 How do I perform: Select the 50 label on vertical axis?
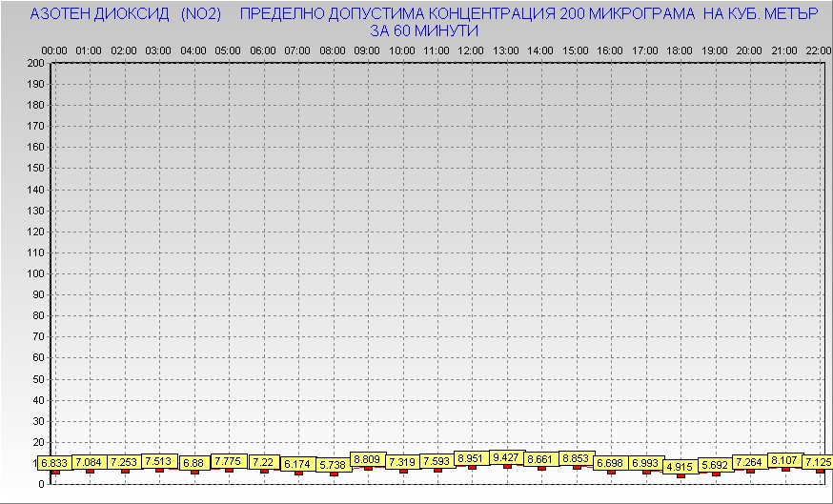39,378
